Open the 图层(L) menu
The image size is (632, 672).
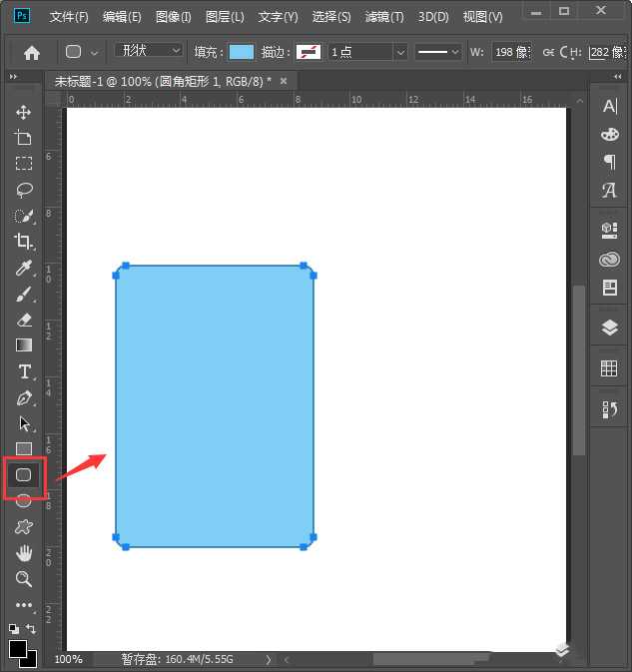pyautogui.click(x=225, y=17)
